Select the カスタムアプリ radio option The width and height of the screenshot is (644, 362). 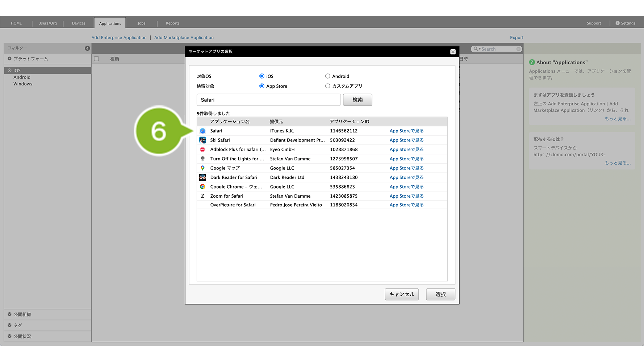click(327, 86)
